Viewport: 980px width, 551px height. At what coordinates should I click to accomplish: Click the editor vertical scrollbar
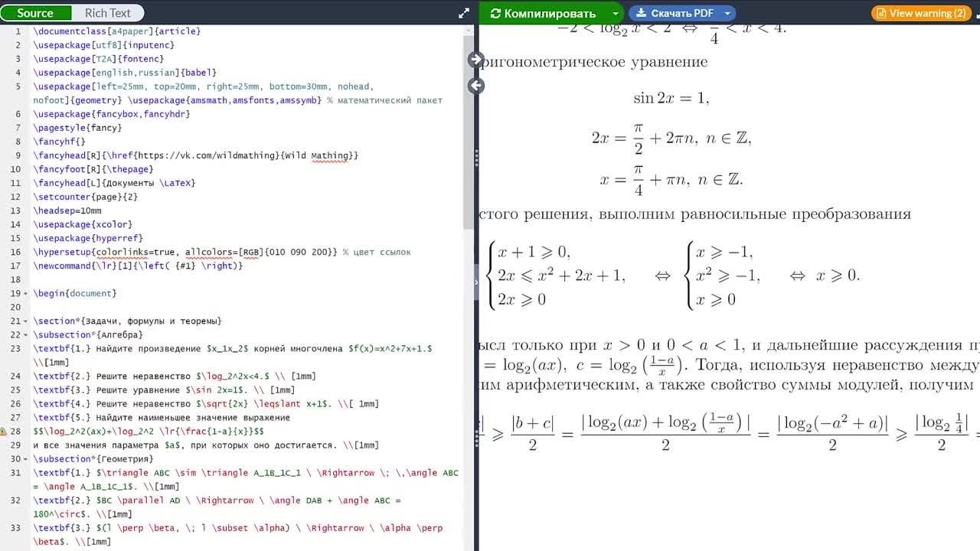click(x=467, y=130)
